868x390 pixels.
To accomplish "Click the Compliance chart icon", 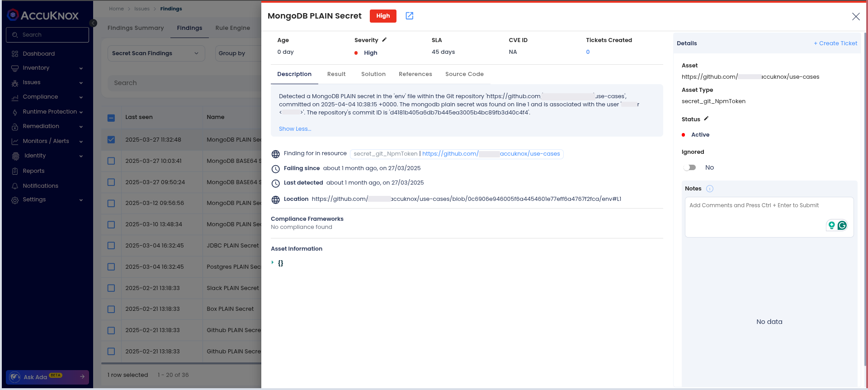I will (15, 97).
